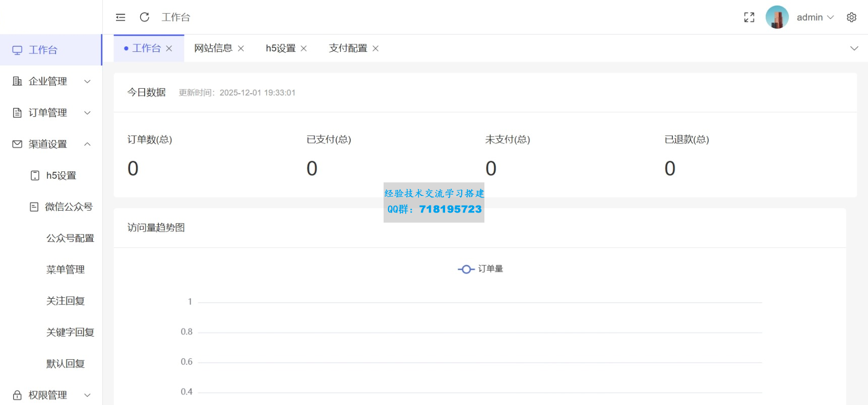Close the 网站信息 tab
The width and height of the screenshot is (868, 405).
[241, 48]
